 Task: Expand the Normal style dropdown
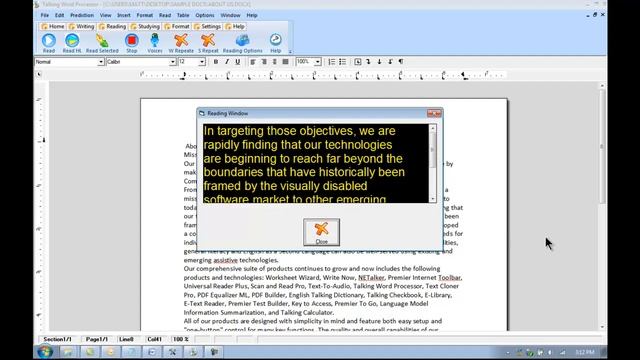tap(101, 62)
